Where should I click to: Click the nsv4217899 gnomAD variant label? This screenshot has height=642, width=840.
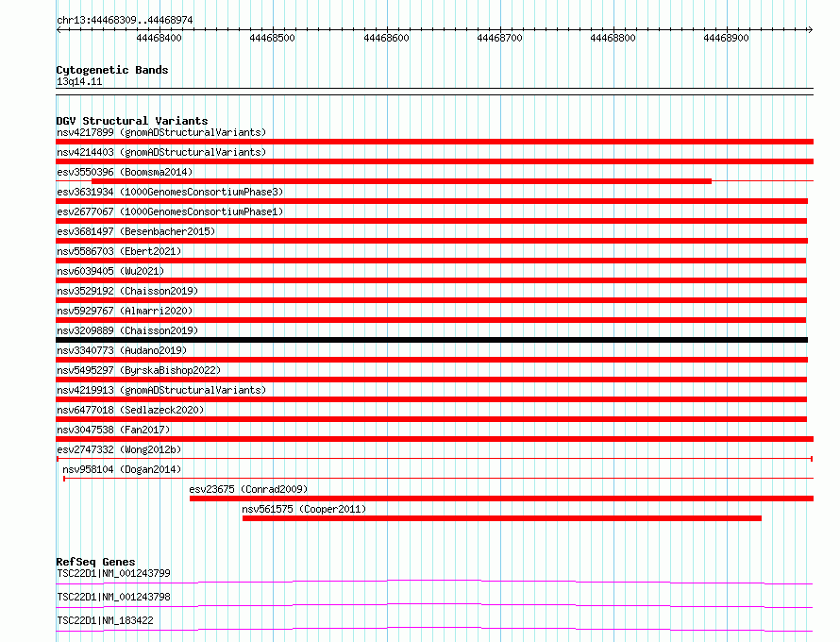161,132
